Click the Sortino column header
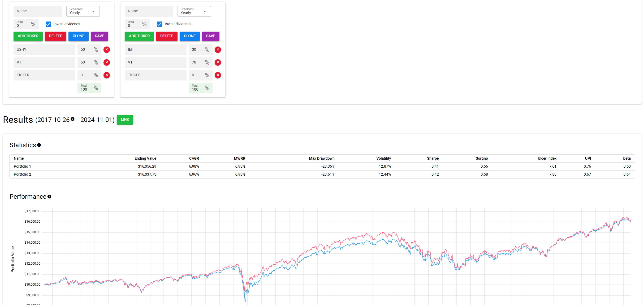 pos(482,159)
